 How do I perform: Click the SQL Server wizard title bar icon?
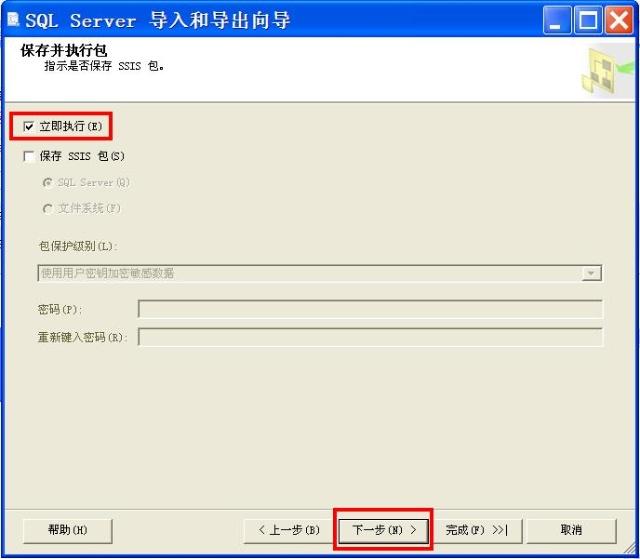pos(13,19)
